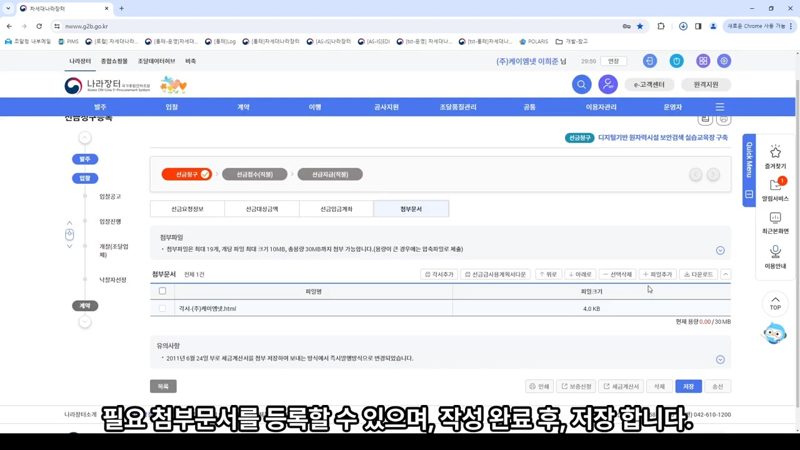Screen dimensions: 800x450
Task: Click the previous step round arrow
Action: click(695, 174)
